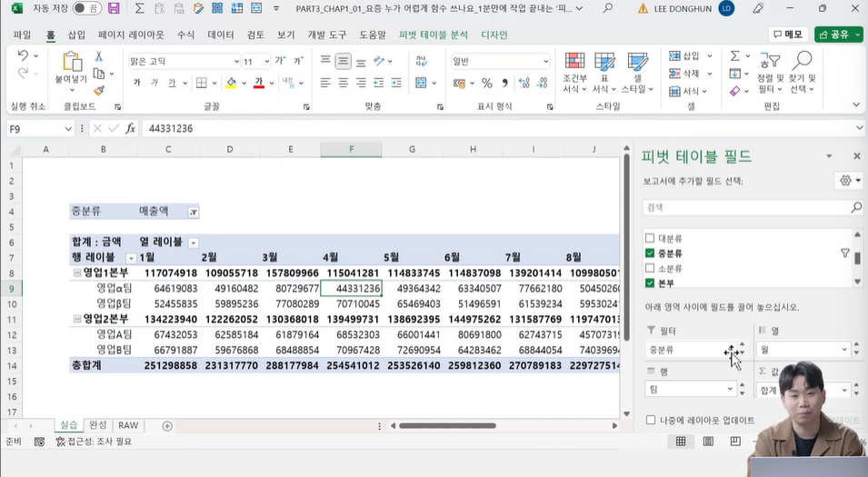This screenshot has width=868, height=477.
Task: Switch to the 데이터 ribbon tab
Action: pos(221,35)
